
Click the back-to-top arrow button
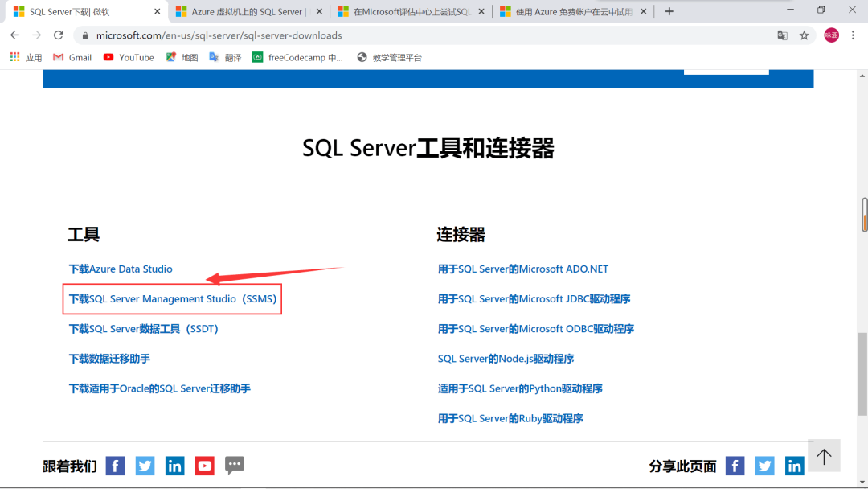pyautogui.click(x=824, y=456)
